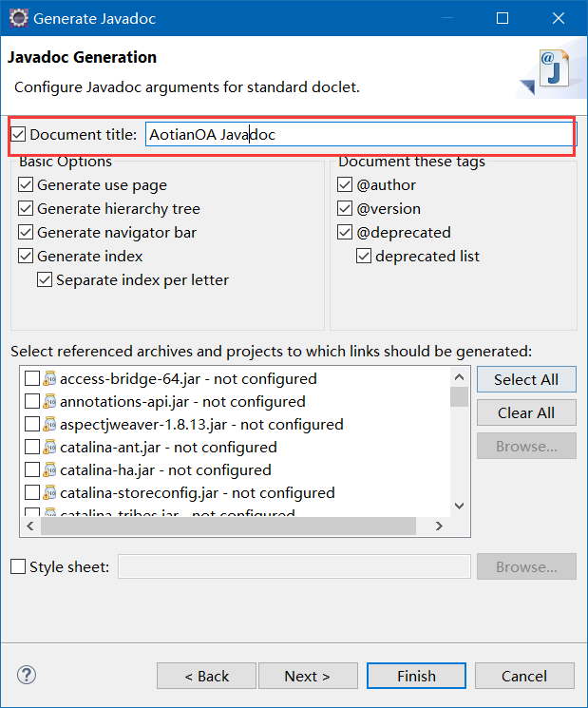The image size is (588, 708).
Task: Click the catalina-storeconfig.jar jar icon
Action: (x=49, y=492)
